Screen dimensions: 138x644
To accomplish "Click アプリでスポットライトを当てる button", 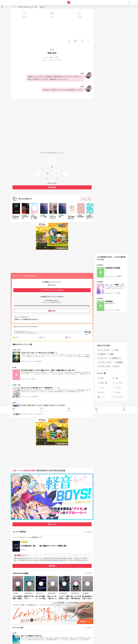I will tap(52, 290).
